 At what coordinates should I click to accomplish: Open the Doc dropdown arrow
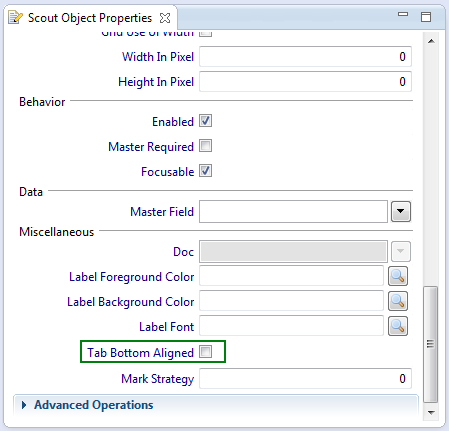[x=401, y=251]
